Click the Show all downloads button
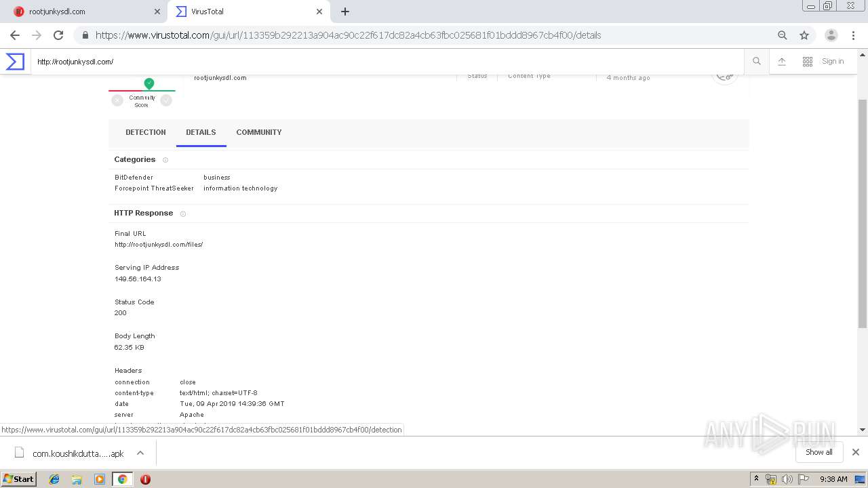 pos(818,452)
